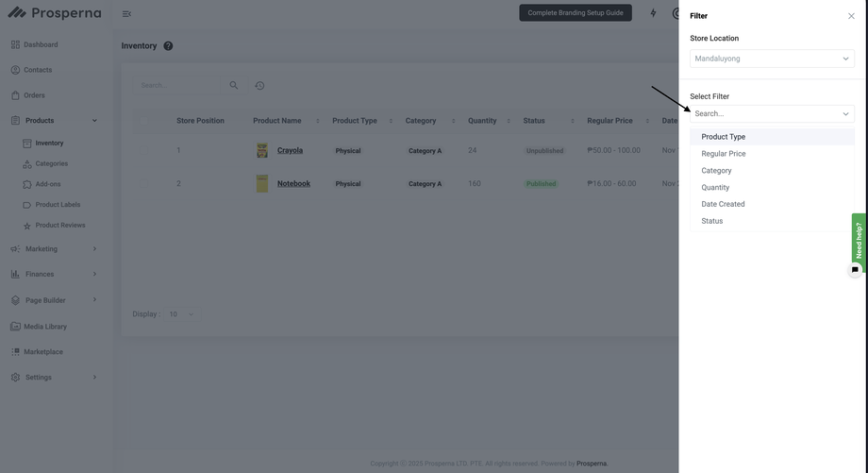
Task: Expand the Settings menu chevron
Action: [94, 378]
